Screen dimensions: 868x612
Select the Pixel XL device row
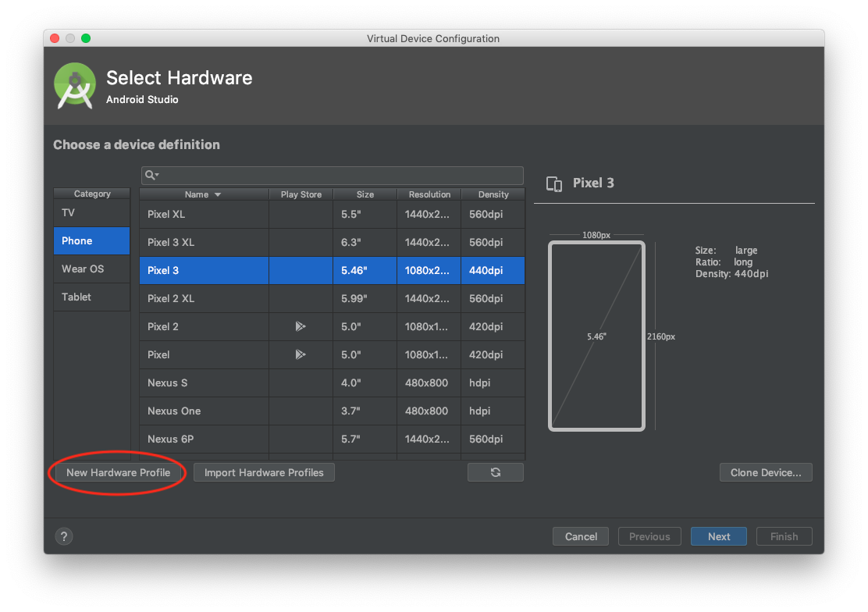333,215
